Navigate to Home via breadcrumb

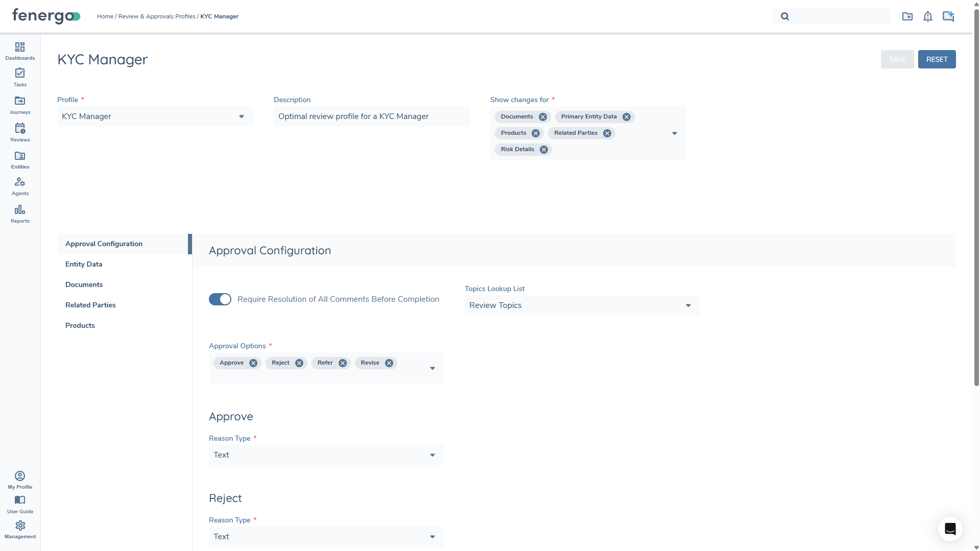pos(105,16)
